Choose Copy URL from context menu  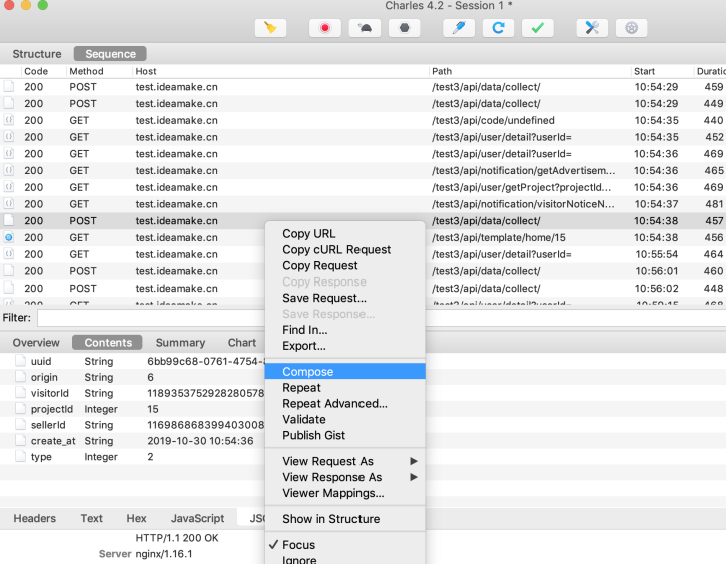click(x=345, y=233)
